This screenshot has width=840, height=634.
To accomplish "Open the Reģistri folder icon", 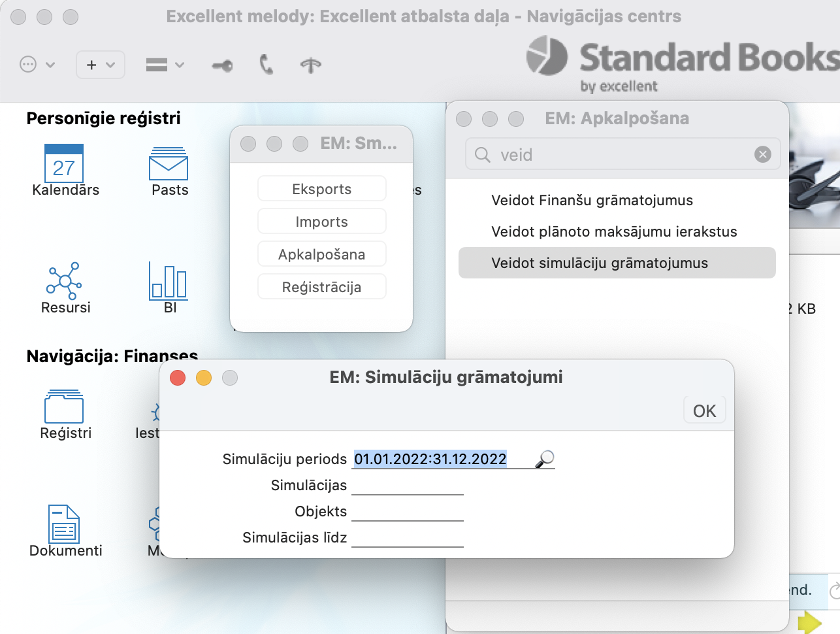I will [64, 407].
